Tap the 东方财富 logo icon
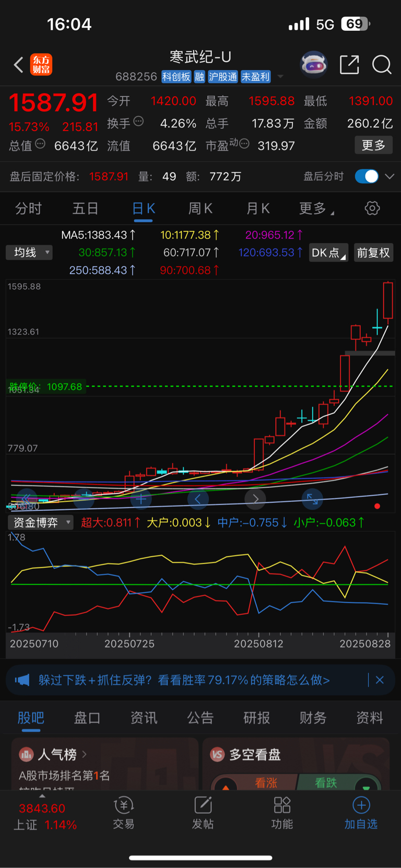 tap(41, 65)
